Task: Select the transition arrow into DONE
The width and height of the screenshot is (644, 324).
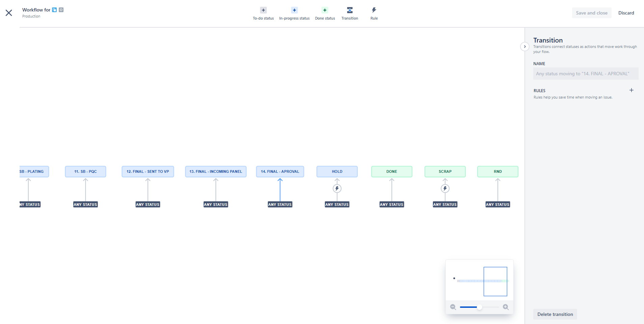Action: click(x=392, y=190)
